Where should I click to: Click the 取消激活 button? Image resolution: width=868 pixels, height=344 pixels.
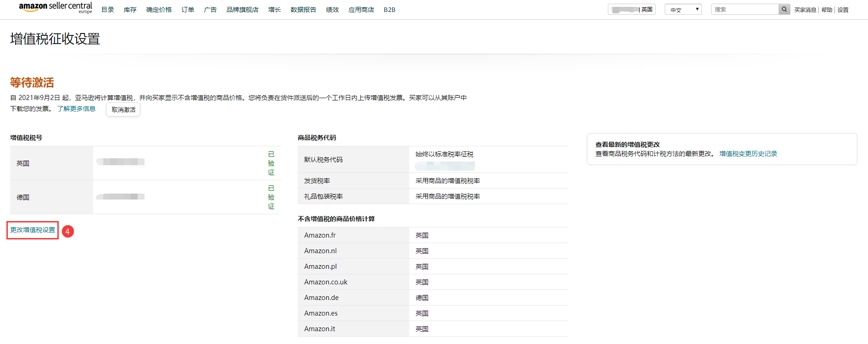pos(123,110)
